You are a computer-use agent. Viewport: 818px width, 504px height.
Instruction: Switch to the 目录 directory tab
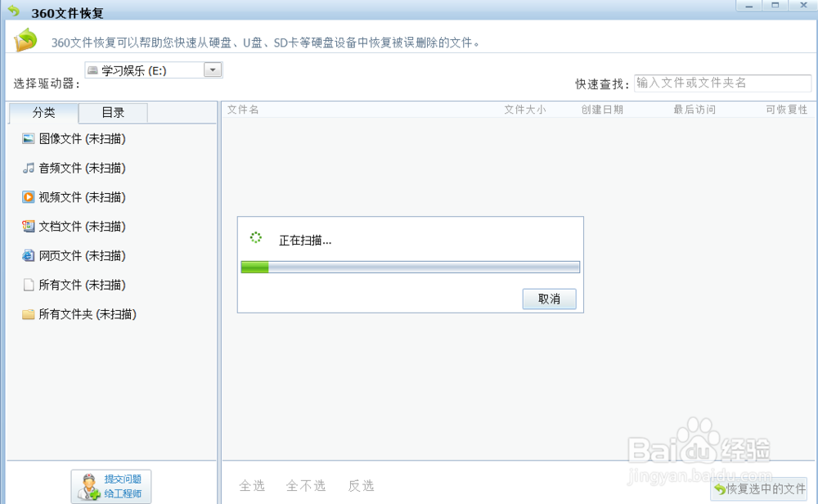(113, 112)
